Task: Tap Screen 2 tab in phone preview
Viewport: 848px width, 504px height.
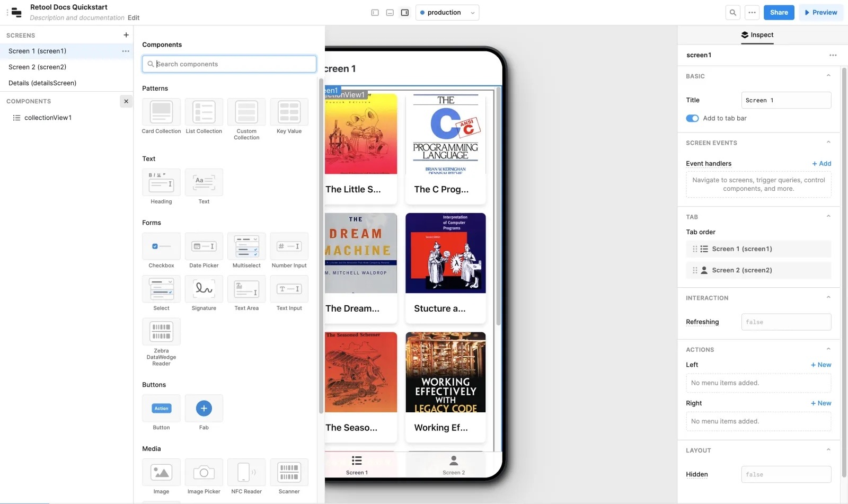Action: coord(454,465)
